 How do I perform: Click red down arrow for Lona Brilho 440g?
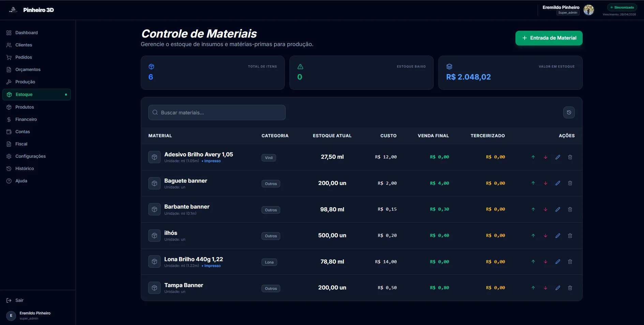[x=545, y=262]
